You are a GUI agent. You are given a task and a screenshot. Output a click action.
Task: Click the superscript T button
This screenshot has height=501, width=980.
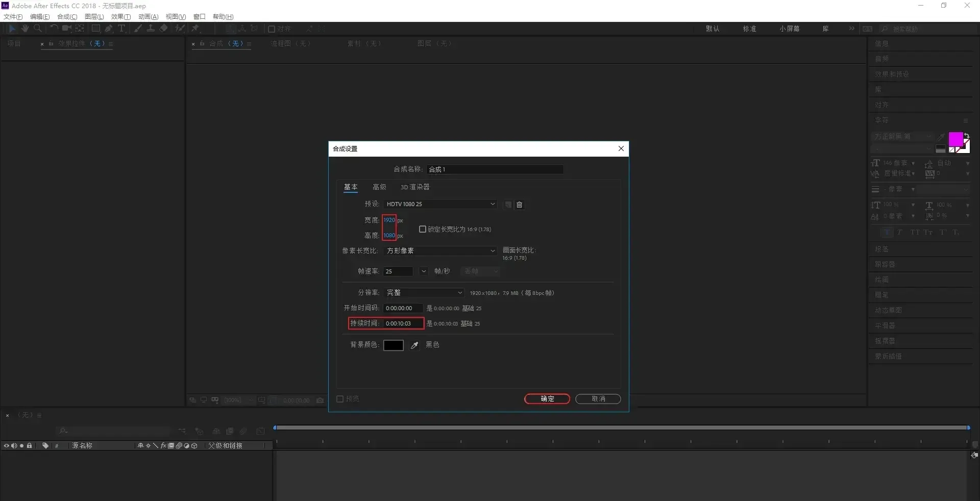pos(942,233)
